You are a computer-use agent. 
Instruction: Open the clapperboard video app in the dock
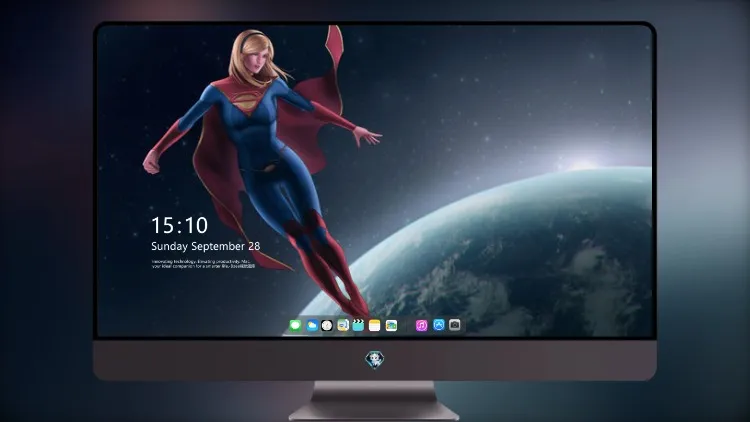[358, 326]
